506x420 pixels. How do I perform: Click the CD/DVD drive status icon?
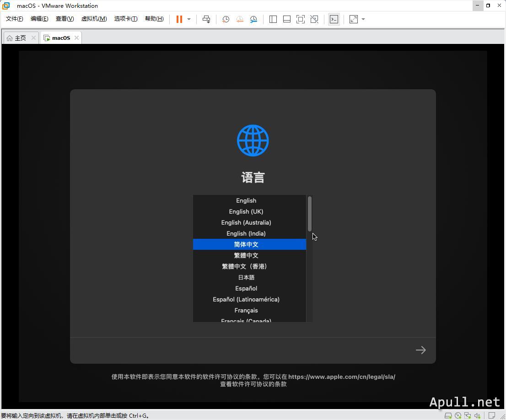tap(458, 415)
